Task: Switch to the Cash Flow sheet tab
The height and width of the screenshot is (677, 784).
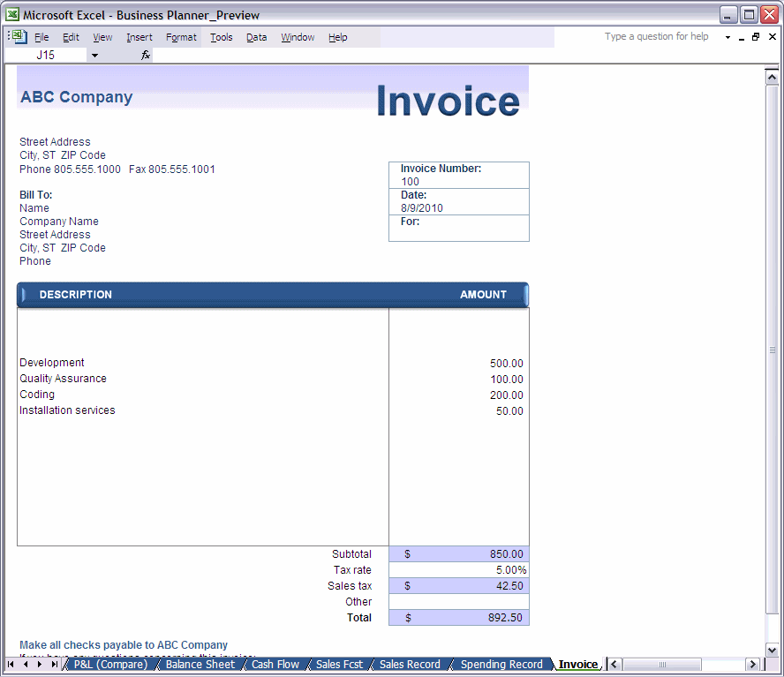Action: (275, 665)
